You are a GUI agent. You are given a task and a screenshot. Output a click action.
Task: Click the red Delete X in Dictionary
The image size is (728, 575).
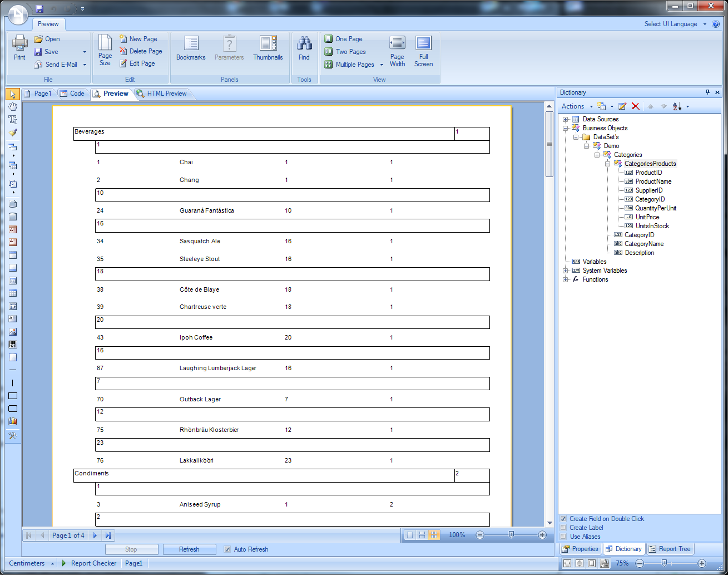coord(635,106)
